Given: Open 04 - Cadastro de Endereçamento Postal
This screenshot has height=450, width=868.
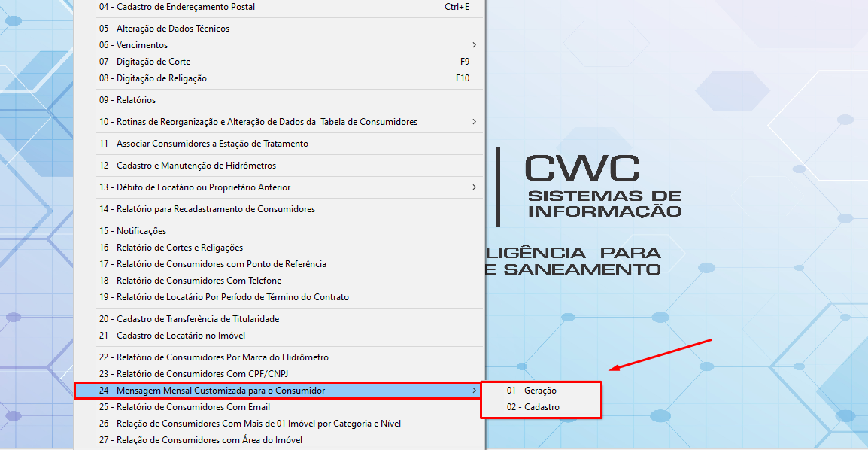Looking at the screenshot, I should 177,7.
